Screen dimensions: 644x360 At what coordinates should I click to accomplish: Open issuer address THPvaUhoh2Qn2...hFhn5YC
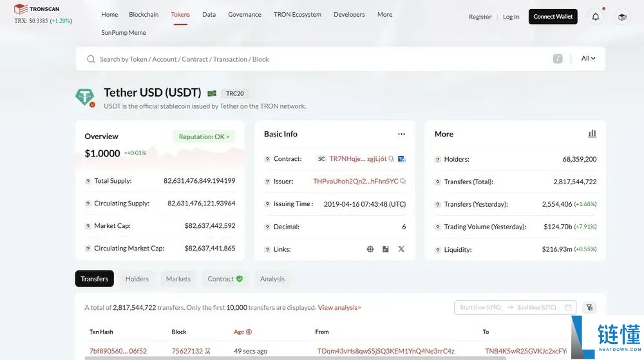355,181
